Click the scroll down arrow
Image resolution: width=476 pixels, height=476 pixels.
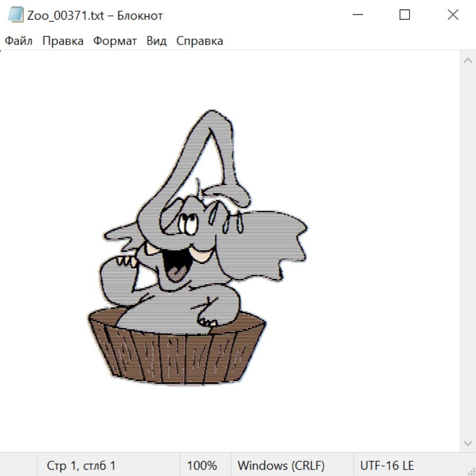[468, 443]
